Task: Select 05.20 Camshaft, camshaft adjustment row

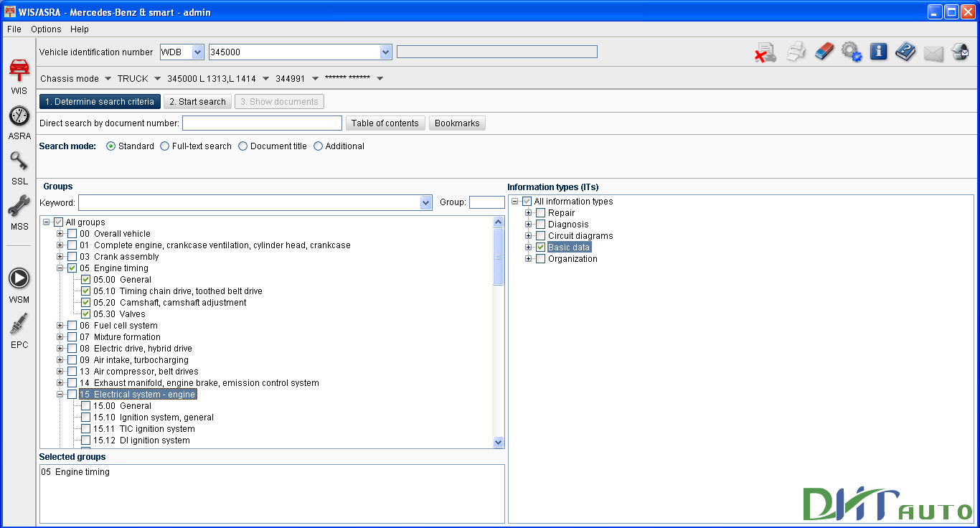Action: pos(170,303)
